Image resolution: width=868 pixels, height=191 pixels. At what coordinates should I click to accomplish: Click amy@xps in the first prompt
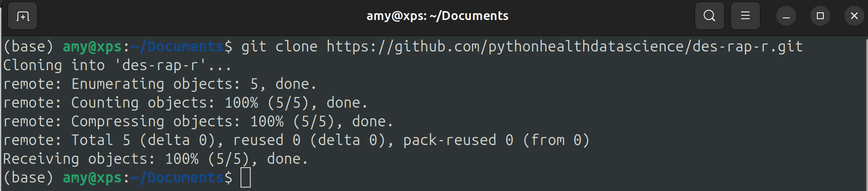pos(92,46)
